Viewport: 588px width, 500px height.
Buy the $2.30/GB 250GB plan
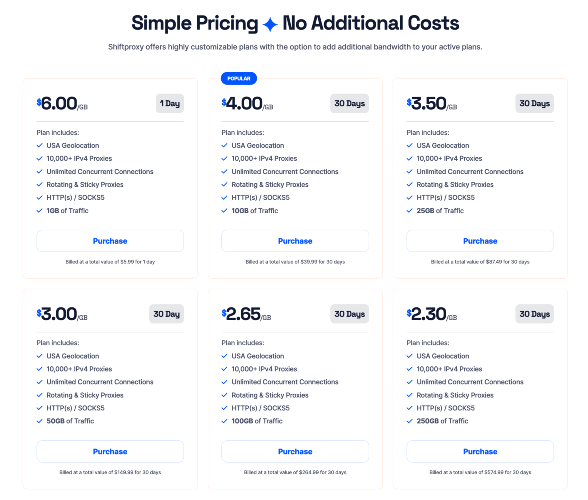pyautogui.click(x=480, y=451)
